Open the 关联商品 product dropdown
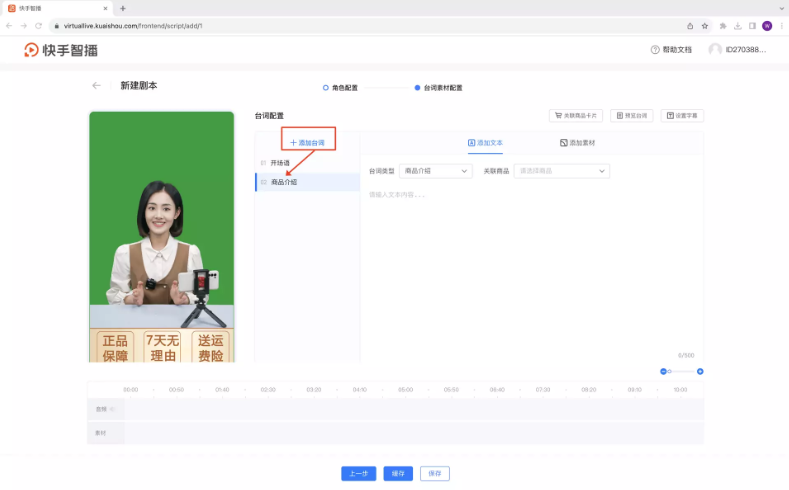789x490 pixels. [562, 171]
